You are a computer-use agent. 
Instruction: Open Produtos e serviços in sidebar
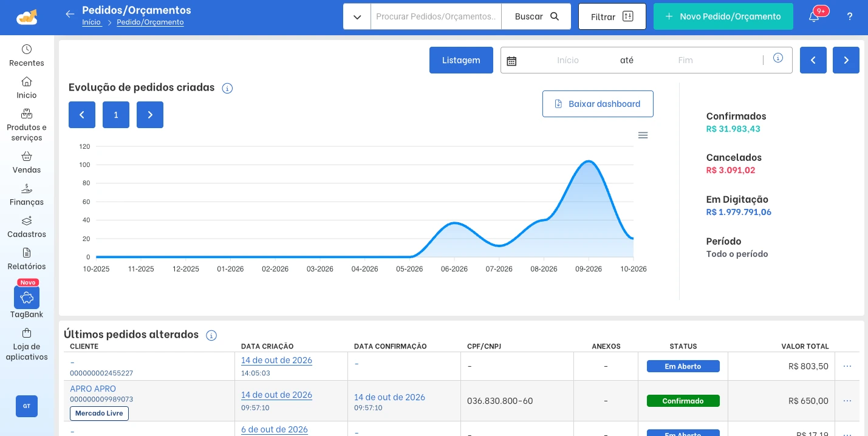27,125
